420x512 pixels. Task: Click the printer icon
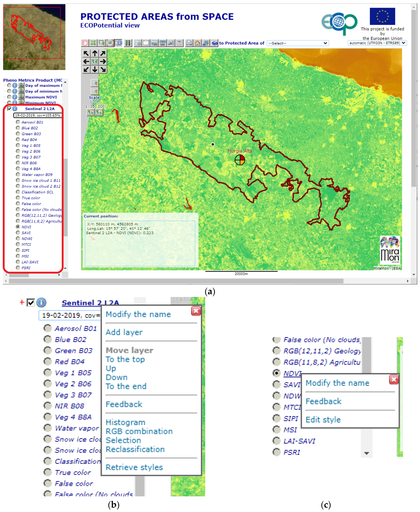coord(189,43)
